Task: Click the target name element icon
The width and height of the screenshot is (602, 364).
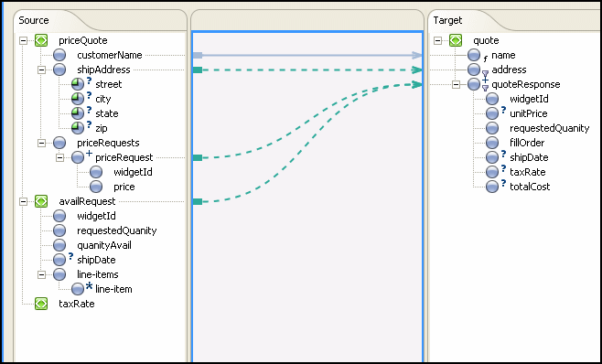Action: coord(474,55)
